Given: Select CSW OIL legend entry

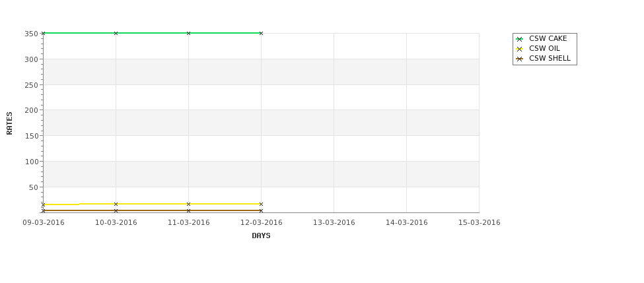Looking at the screenshot, I should click(x=538, y=48).
